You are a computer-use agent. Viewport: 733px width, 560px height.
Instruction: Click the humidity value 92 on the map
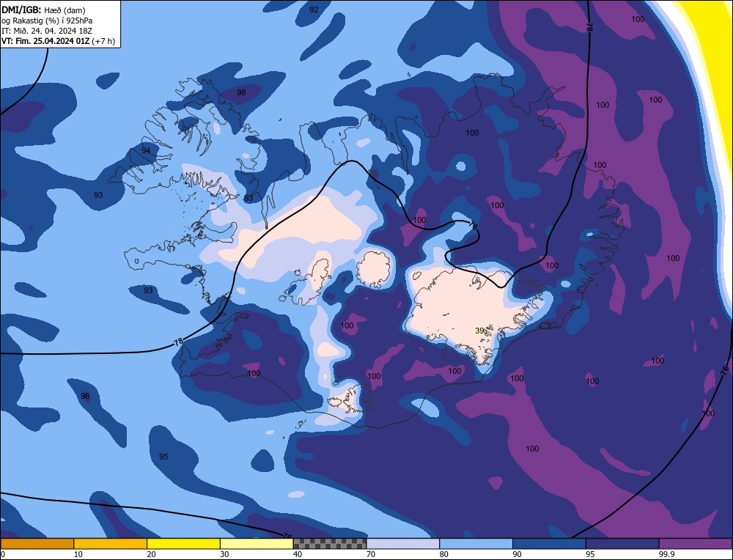314,10
